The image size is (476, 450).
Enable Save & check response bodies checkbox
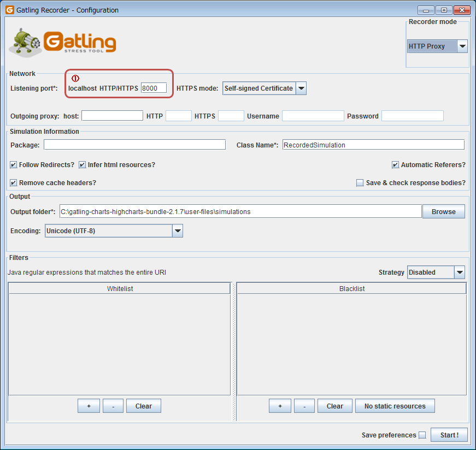[360, 182]
